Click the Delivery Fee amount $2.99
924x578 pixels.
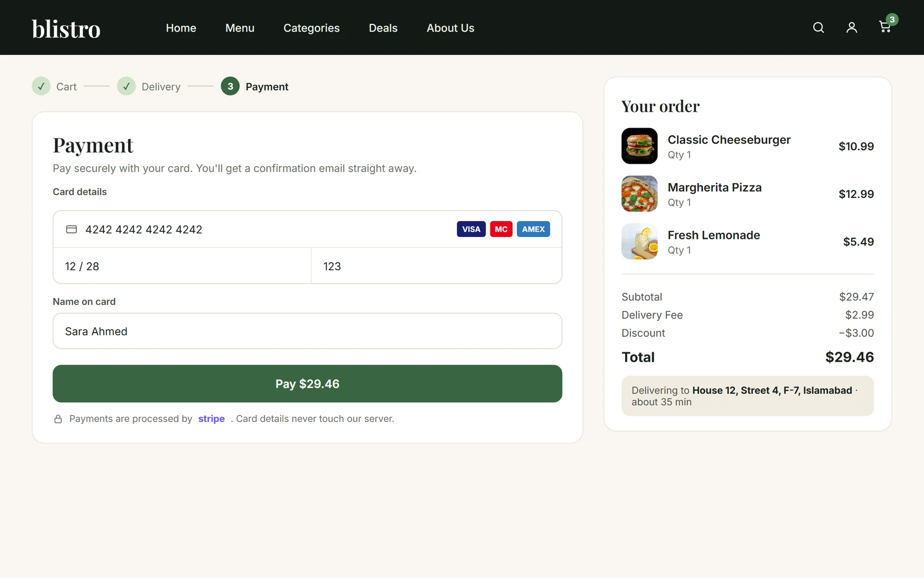click(x=859, y=315)
